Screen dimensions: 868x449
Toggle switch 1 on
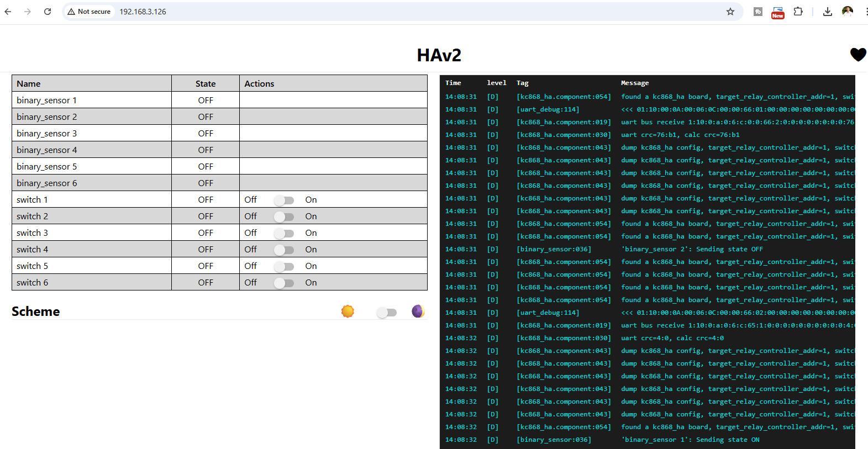(x=284, y=200)
